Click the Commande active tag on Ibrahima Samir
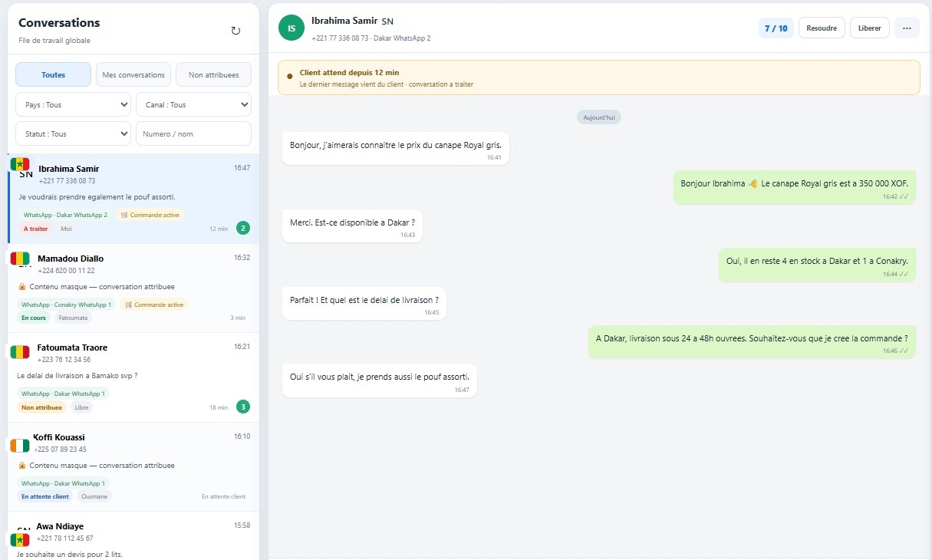932x560 pixels. 150,215
